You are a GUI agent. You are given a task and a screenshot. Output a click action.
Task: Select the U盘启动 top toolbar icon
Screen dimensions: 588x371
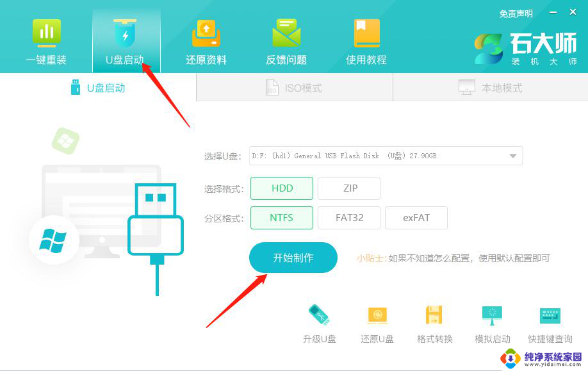pyautogui.click(x=125, y=41)
